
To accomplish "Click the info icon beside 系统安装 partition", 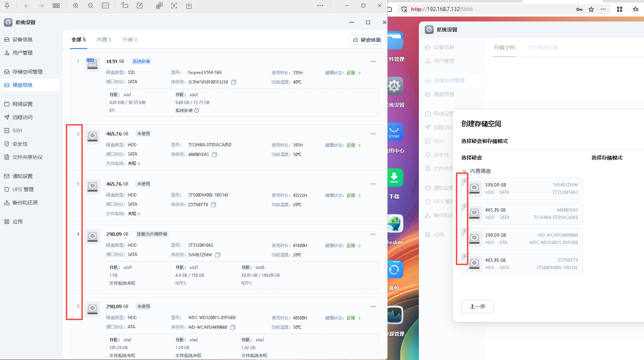I will [197, 110].
